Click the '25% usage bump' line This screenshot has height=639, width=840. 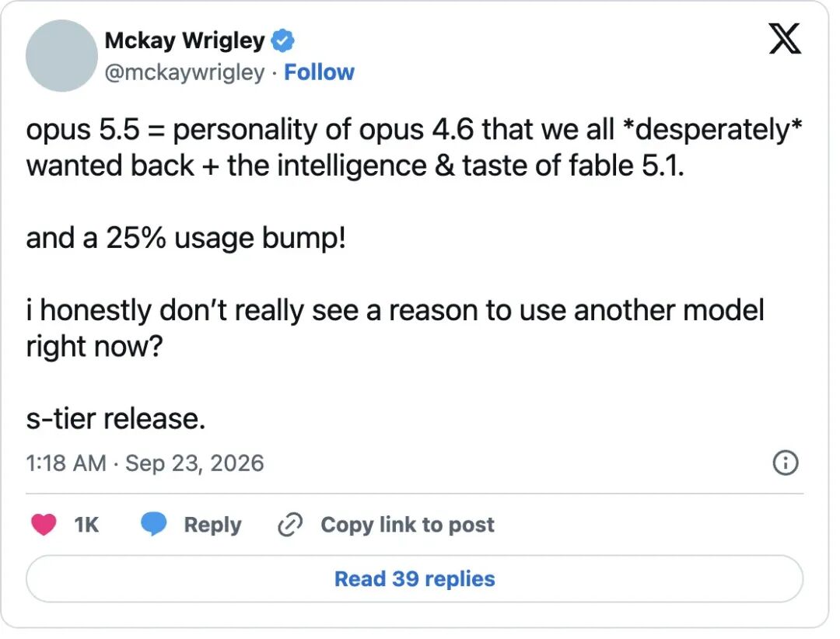(186, 238)
